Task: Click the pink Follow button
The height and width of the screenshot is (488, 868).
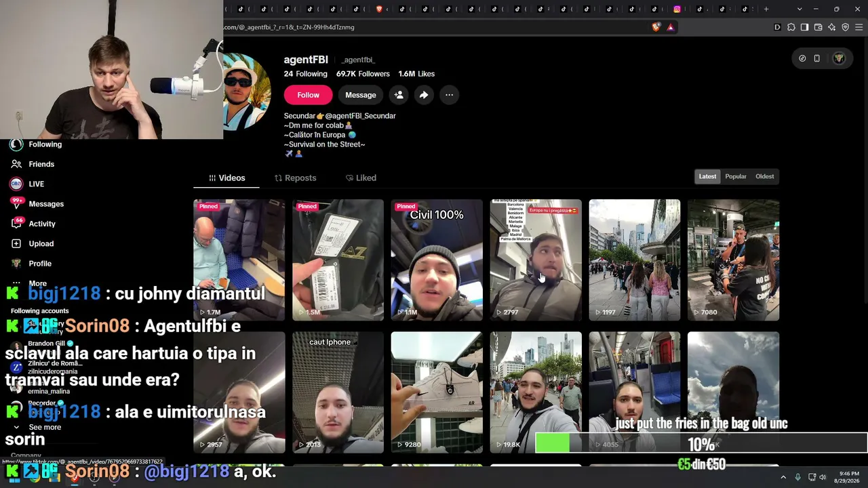Action: click(x=308, y=95)
